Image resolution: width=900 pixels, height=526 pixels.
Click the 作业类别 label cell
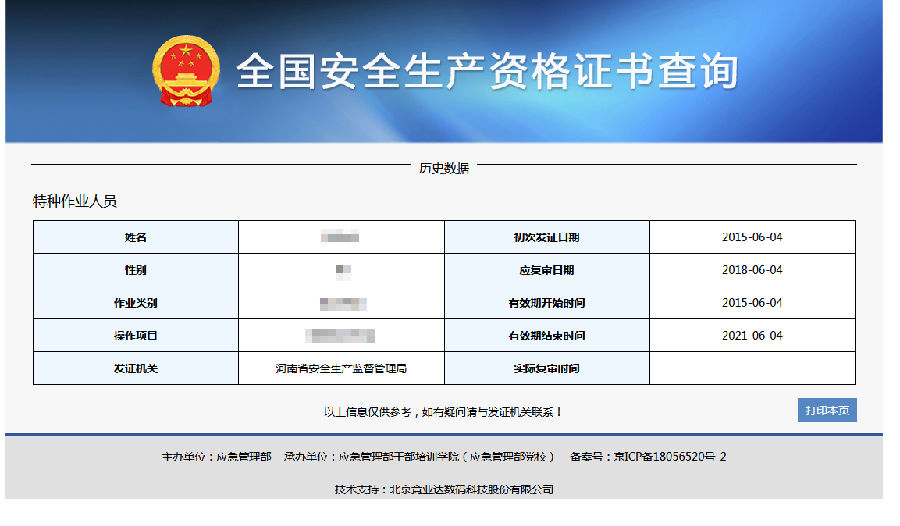click(x=136, y=303)
